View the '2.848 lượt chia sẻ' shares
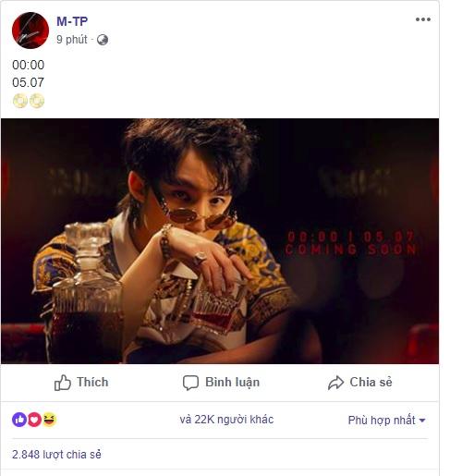 [x=56, y=455]
